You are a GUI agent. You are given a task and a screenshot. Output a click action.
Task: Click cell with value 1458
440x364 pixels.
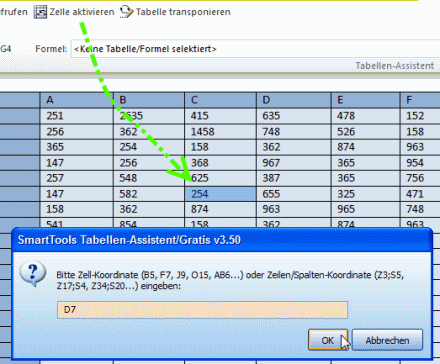point(220,132)
